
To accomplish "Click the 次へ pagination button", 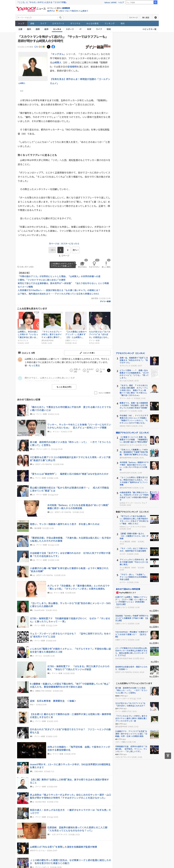I will click(76, 250).
